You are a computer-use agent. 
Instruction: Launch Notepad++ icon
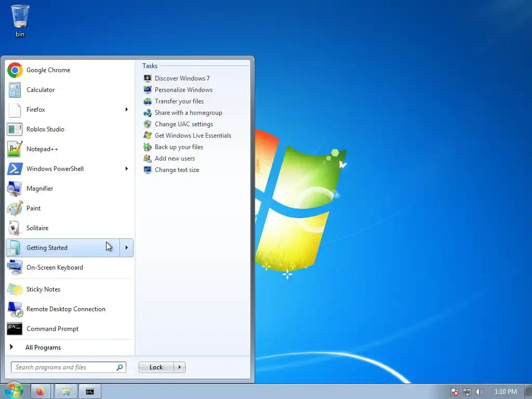(x=15, y=149)
